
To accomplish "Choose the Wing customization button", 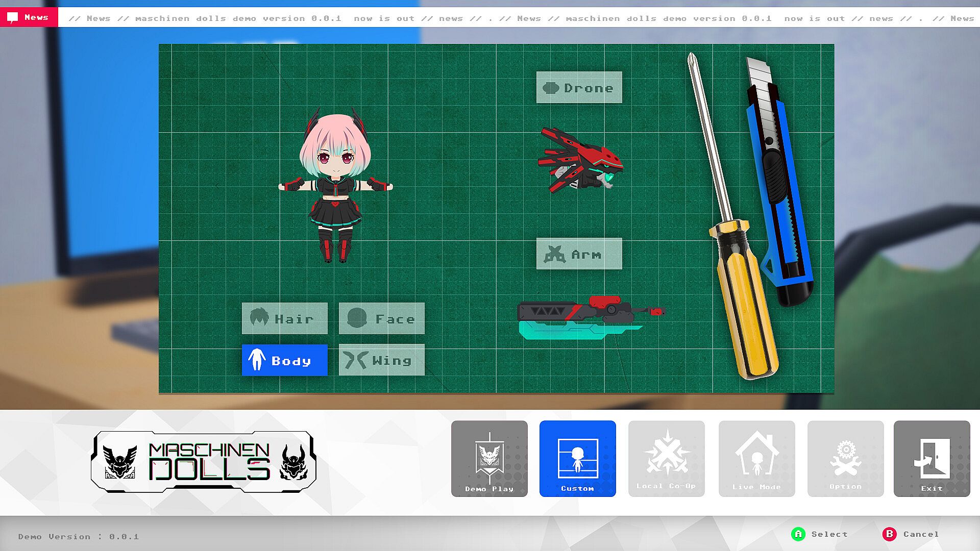I will pos(381,360).
